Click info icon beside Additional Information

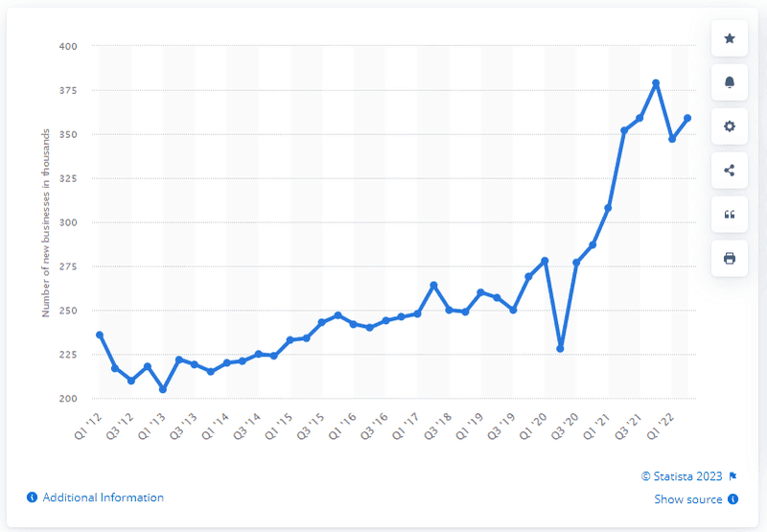click(33, 497)
